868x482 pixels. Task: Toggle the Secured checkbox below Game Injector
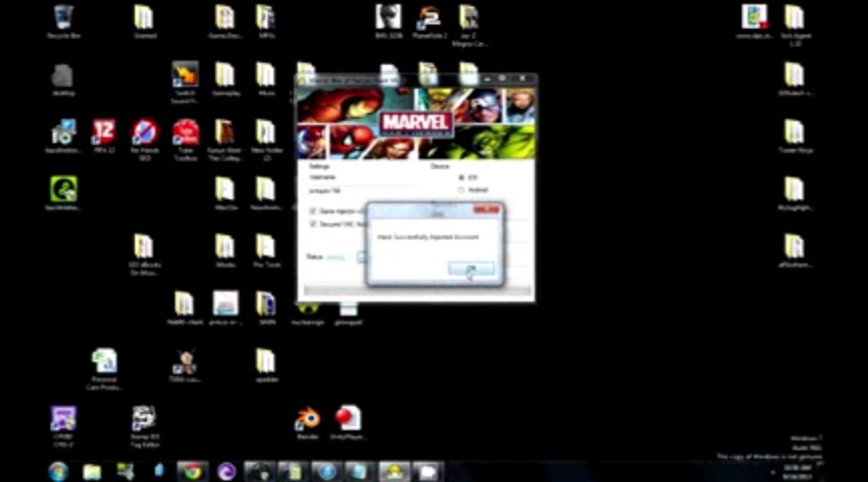tap(313, 224)
